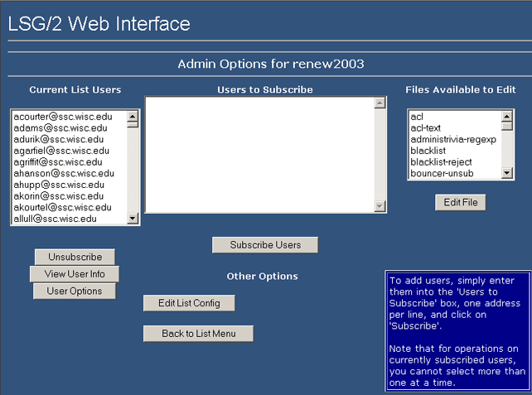This screenshot has width=532, height=395.
Task: Click the up arrow of the files list scrollbar
Action: pos(506,116)
